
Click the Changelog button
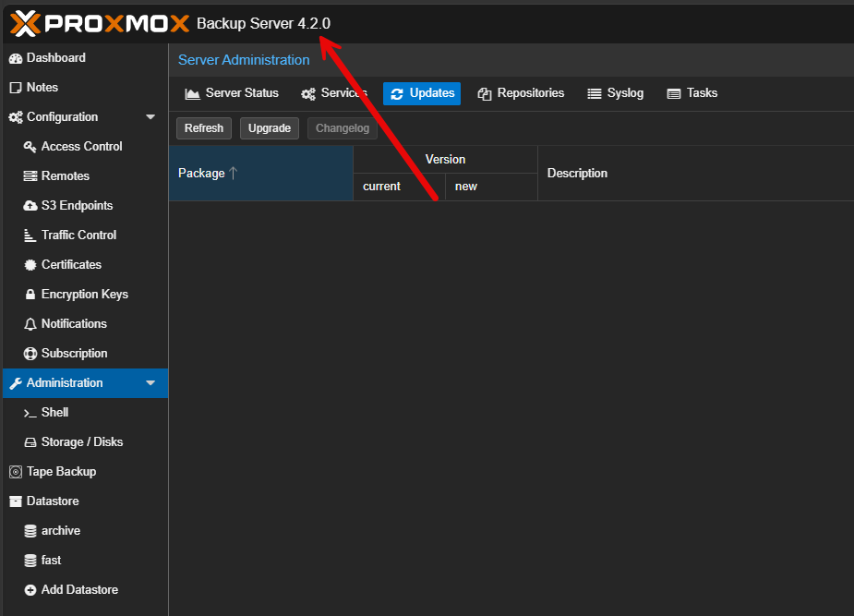click(x=343, y=128)
